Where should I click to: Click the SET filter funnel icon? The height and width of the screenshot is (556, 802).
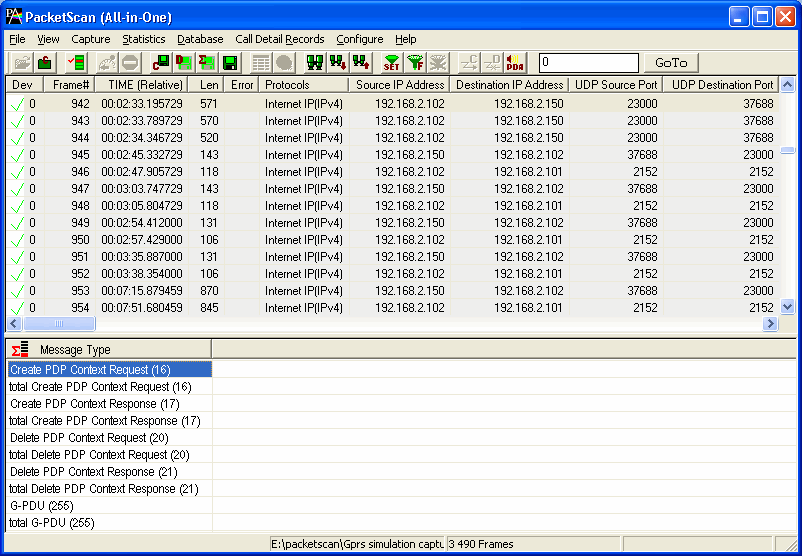coord(391,63)
